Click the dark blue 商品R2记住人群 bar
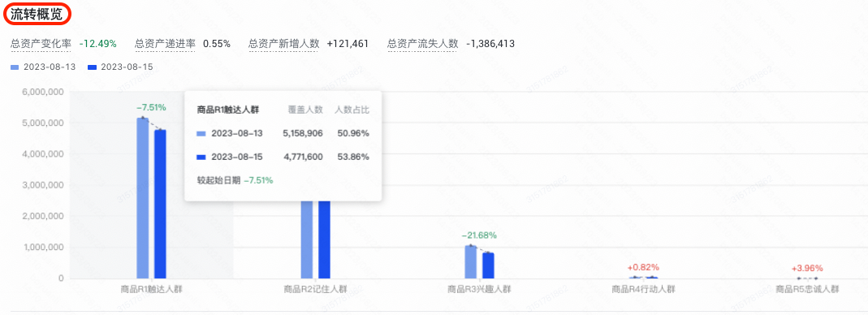 click(x=325, y=239)
